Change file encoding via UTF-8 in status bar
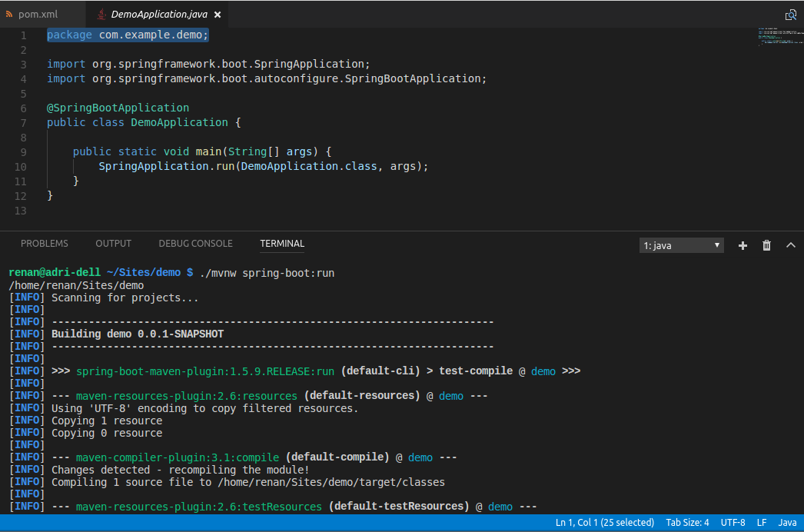Viewport: 804px width, 532px height. 733,523
